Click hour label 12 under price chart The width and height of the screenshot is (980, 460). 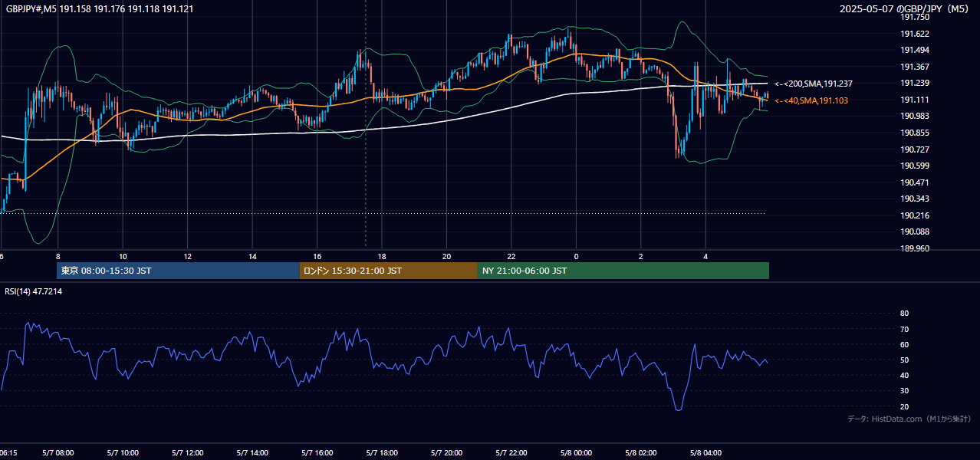pos(187,257)
